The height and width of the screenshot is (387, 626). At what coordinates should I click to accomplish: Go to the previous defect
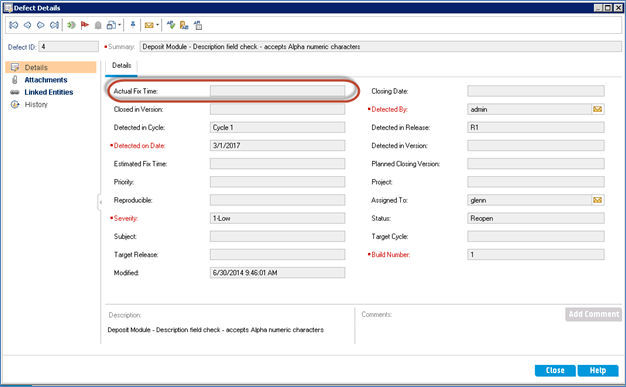pos(27,25)
